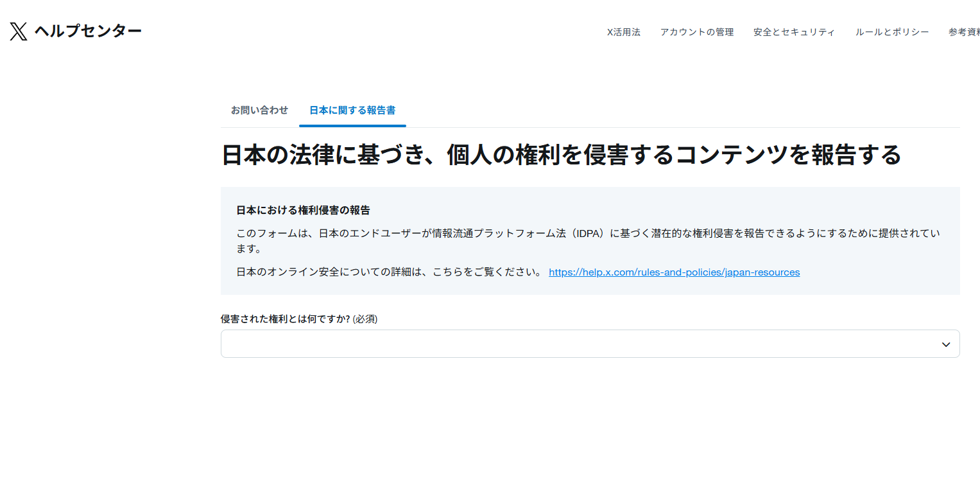The image size is (980, 485).
Task: Click the blue underline beneath the active tab
Action: point(352,126)
